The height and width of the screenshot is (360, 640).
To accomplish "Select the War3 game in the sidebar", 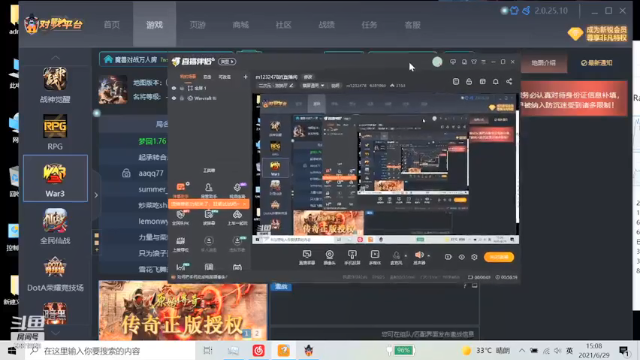I will pos(55,178).
